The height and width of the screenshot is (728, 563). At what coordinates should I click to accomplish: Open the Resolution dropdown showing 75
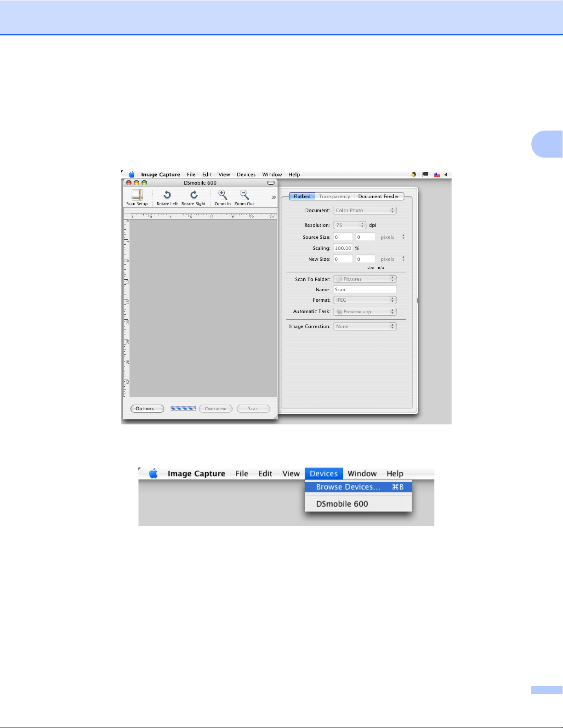(349, 225)
